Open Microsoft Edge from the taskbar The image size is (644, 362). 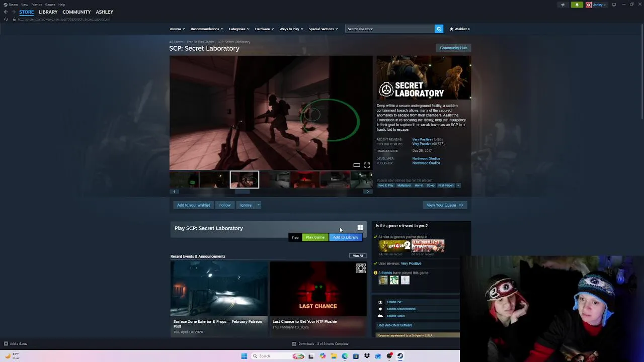345,356
